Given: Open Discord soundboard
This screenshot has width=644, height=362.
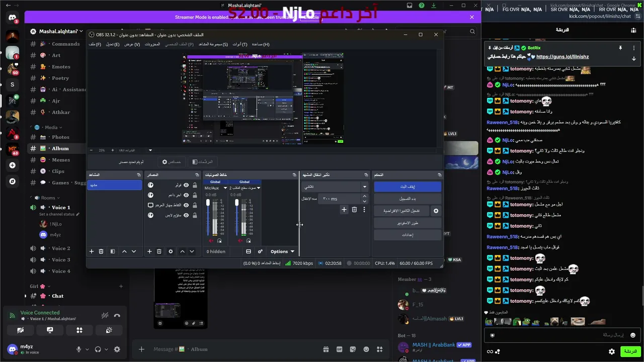Looking at the screenshot, I should coord(109,330).
